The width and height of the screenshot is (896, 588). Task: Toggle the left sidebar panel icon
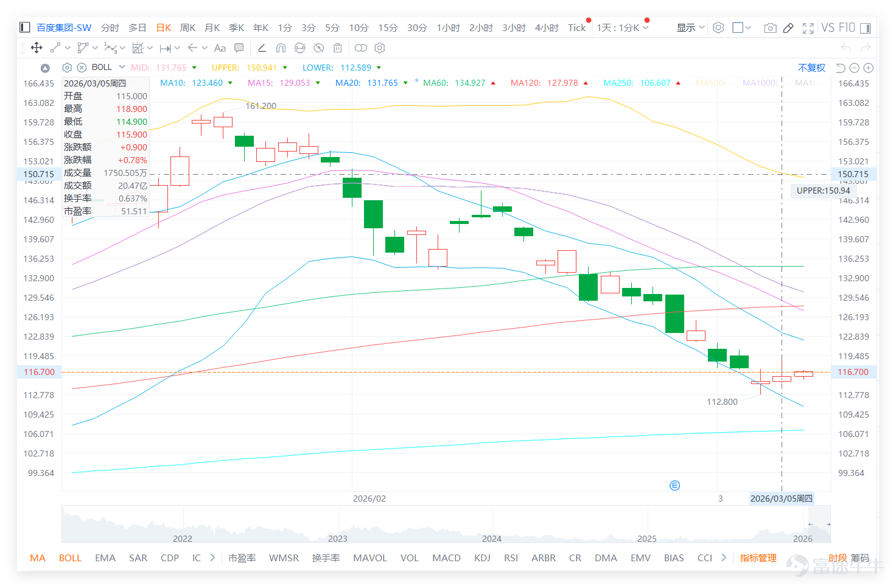pyautogui.click(x=25, y=27)
